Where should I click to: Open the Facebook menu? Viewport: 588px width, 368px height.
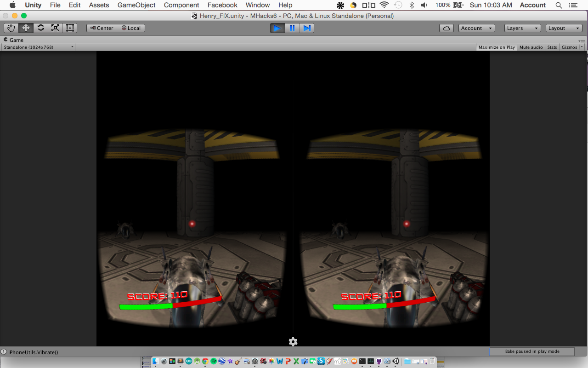click(222, 5)
